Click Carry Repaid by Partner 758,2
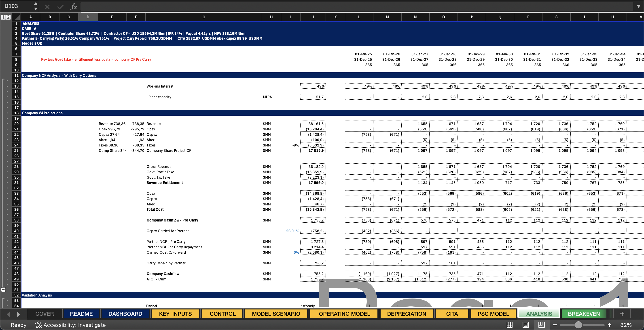The height and width of the screenshot is (330, 644). [313, 263]
